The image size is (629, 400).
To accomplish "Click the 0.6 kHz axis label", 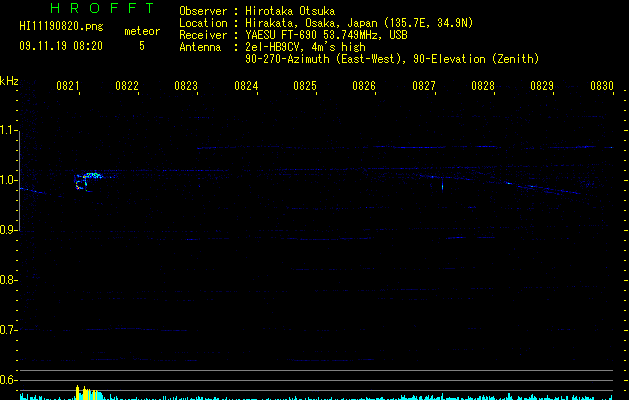I will point(9,380).
